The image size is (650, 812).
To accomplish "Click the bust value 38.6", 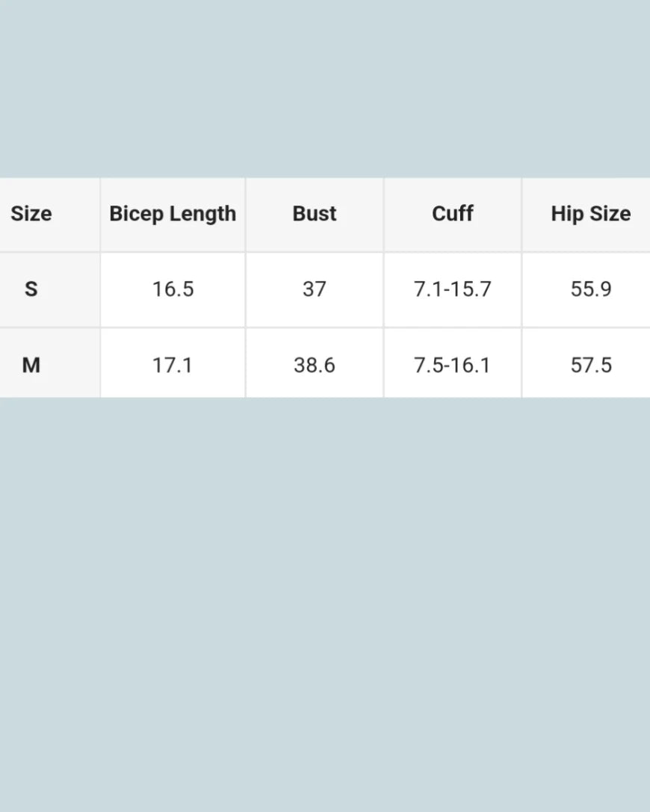I will click(315, 366).
